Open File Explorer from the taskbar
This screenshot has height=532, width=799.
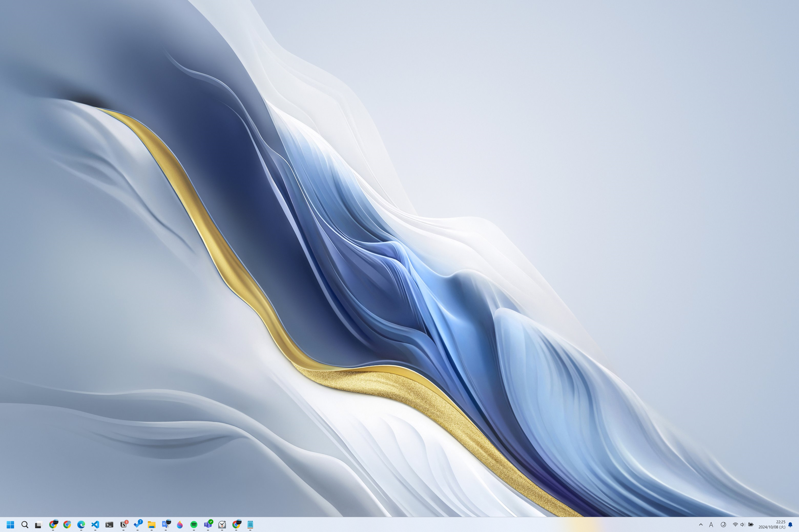(x=151, y=525)
